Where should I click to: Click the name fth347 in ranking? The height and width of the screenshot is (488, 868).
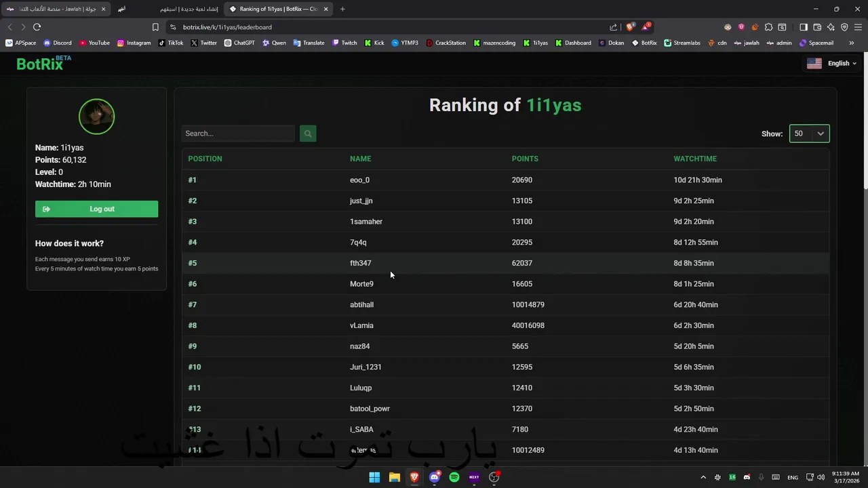[360, 263]
